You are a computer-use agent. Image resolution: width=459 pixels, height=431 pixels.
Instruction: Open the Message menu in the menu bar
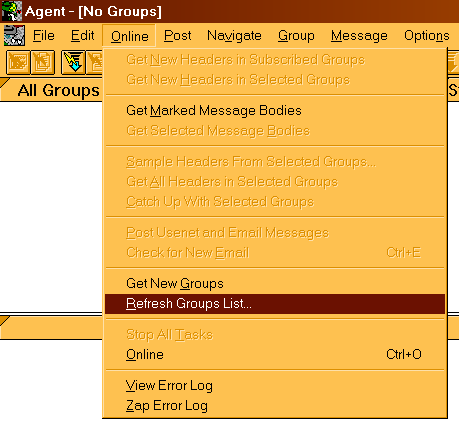(x=359, y=36)
